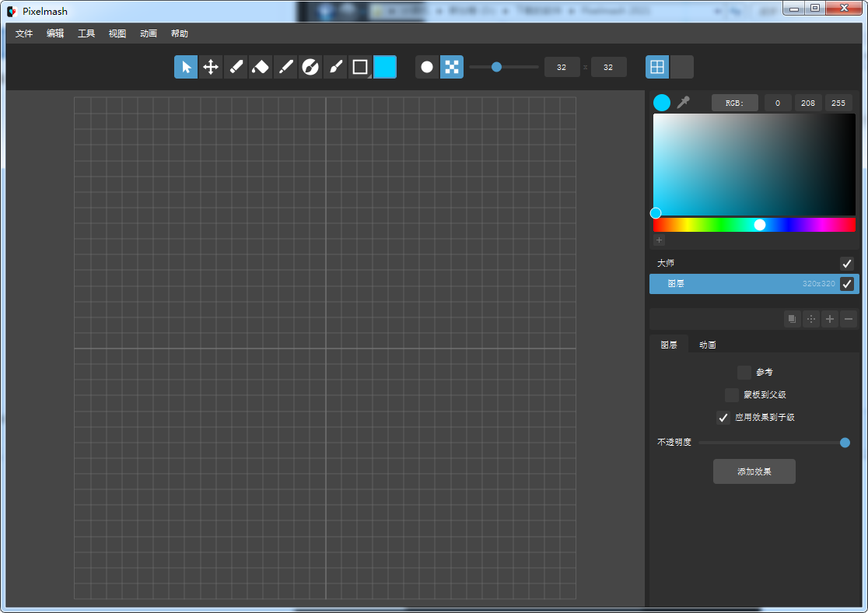Screen dimensions: 868x613
Task: Click the plus icon to add layer
Action: click(830, 319)
